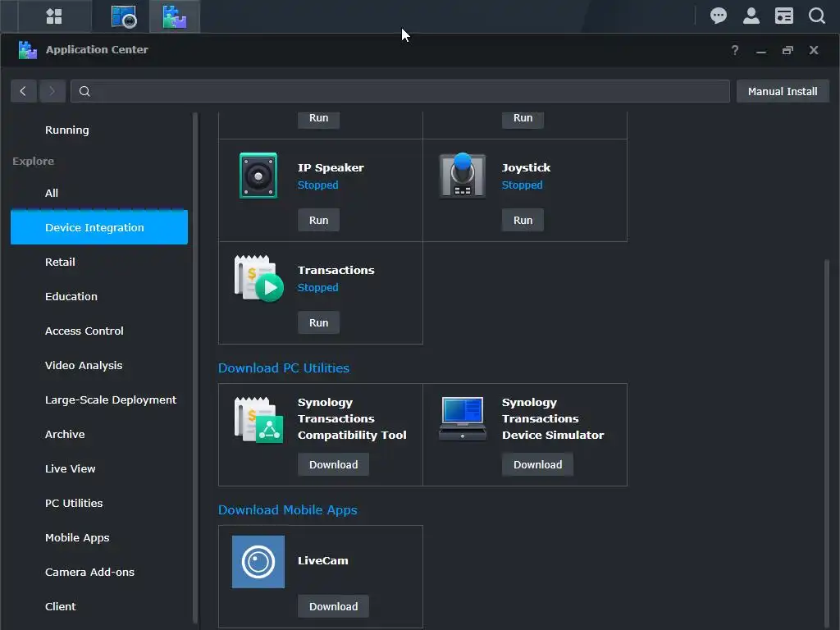The image size is (840, 630).
Task: Select the Client category
Action: coord(99,606)
